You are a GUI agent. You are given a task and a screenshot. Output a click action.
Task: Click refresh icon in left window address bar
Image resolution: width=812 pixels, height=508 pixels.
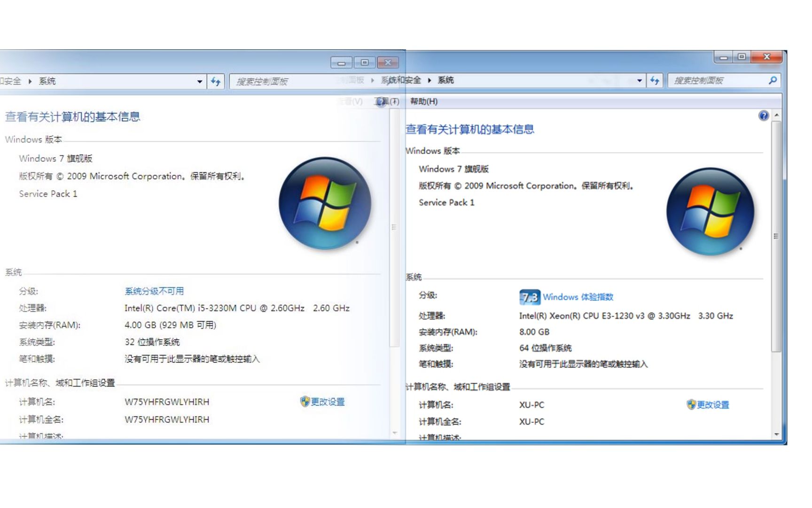[x=216, y=81]
